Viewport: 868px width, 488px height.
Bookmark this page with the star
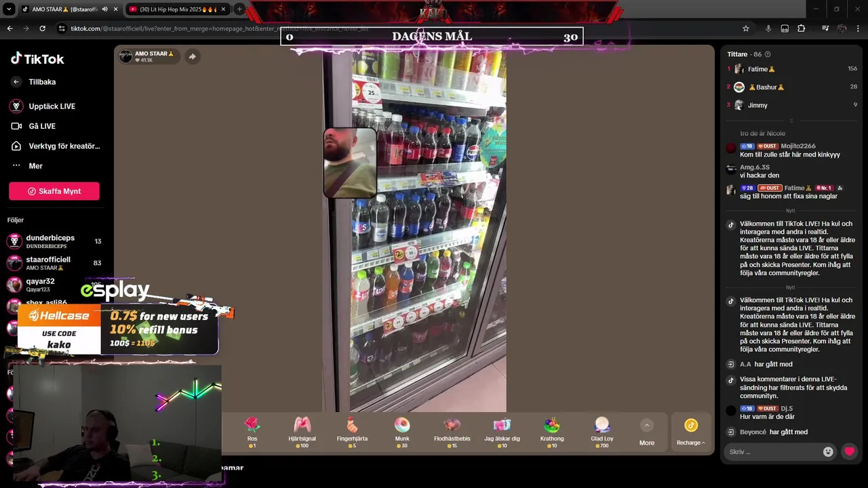coord(746,28)
